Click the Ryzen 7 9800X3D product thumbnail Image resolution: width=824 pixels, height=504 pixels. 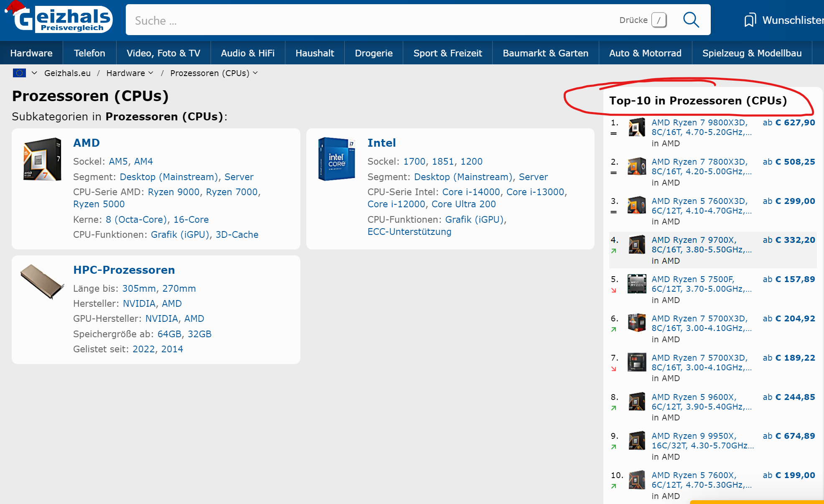click(x=636, y=127)
